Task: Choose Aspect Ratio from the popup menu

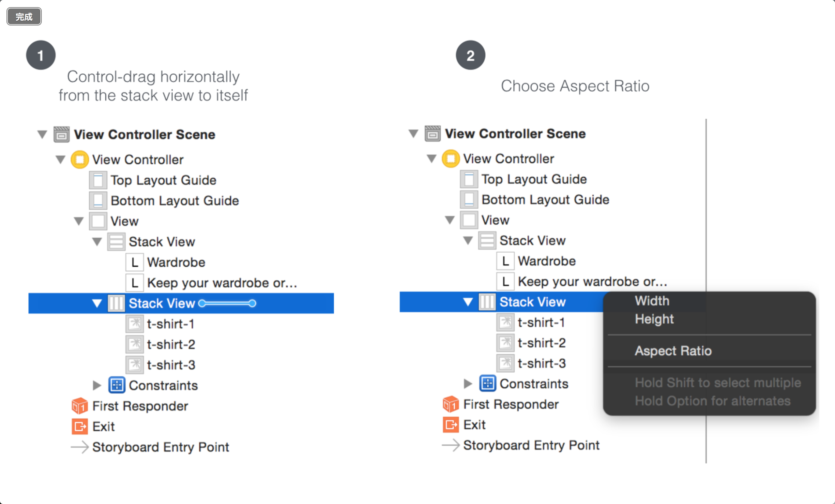Action: pyautogui.click(x=673, y=351)
